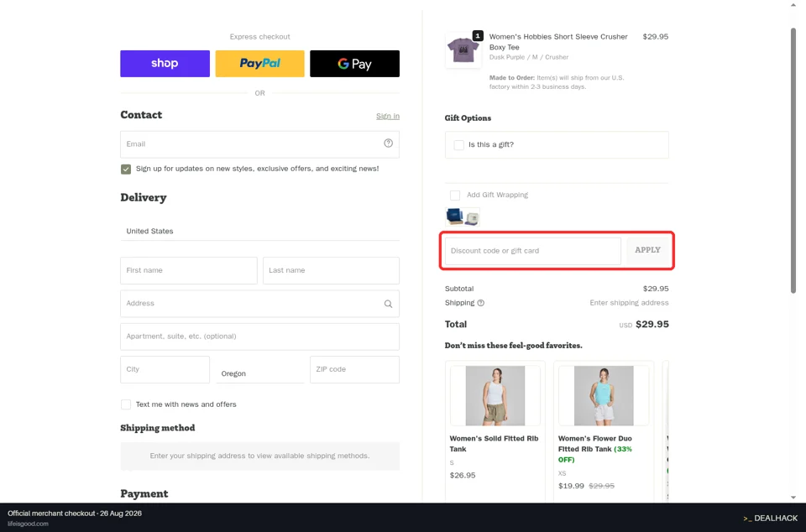
Task: Enable text me with news checkbox
Action: [126, 404]
